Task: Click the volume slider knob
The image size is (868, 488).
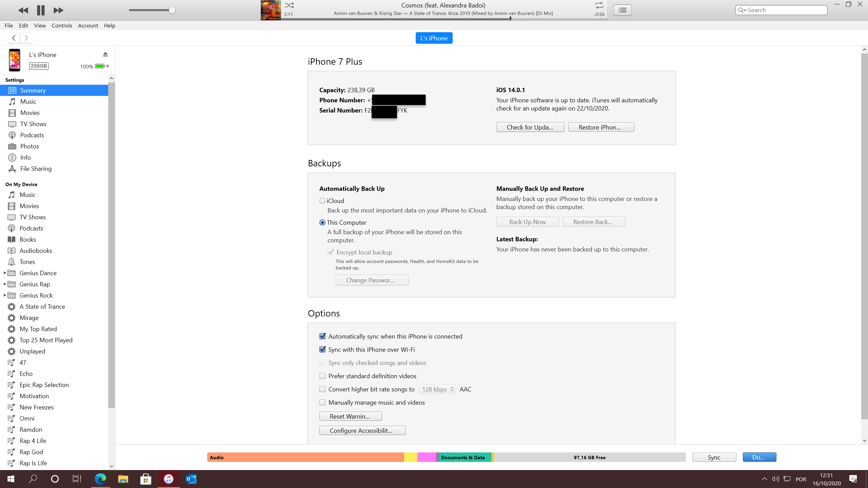Action: [x=172, y=10]
